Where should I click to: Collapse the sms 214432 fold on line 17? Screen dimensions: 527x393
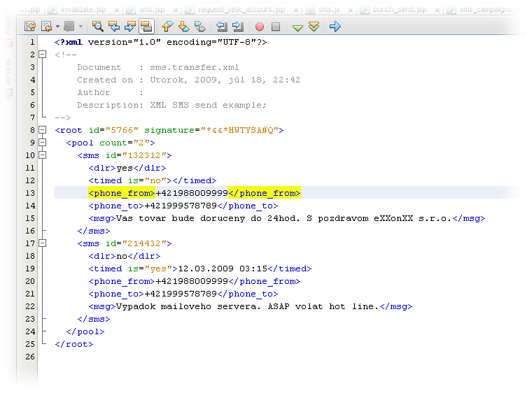(42, 243)
